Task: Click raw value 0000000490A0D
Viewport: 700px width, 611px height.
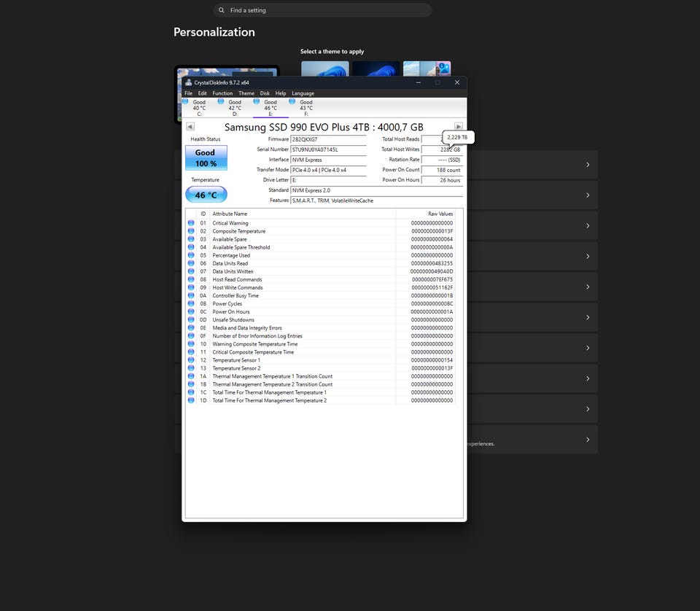Action: click(x=431, y=271)
